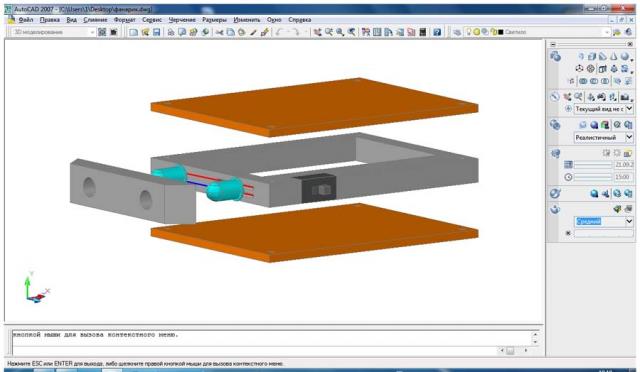Click the DesignCenter icon
The height and width of the screenshot is (372, 640).
(x=377, y=32)
